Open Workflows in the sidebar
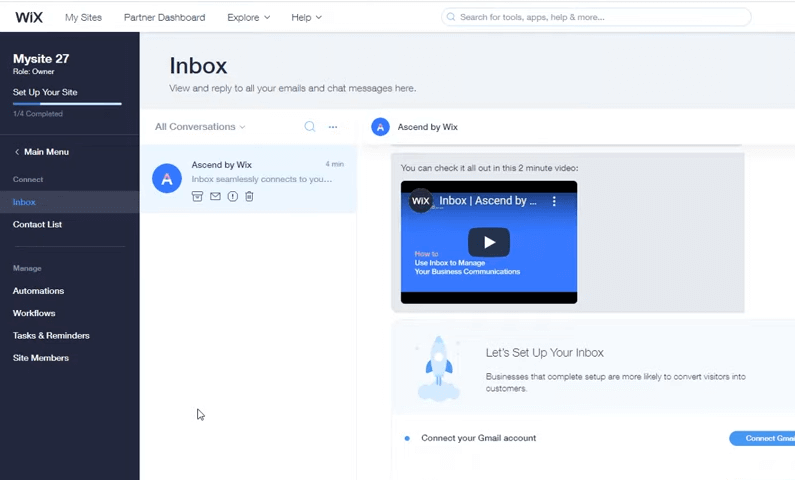Image resolution: width=795 pixels, height=480 pixels. [x=34, y=313]
